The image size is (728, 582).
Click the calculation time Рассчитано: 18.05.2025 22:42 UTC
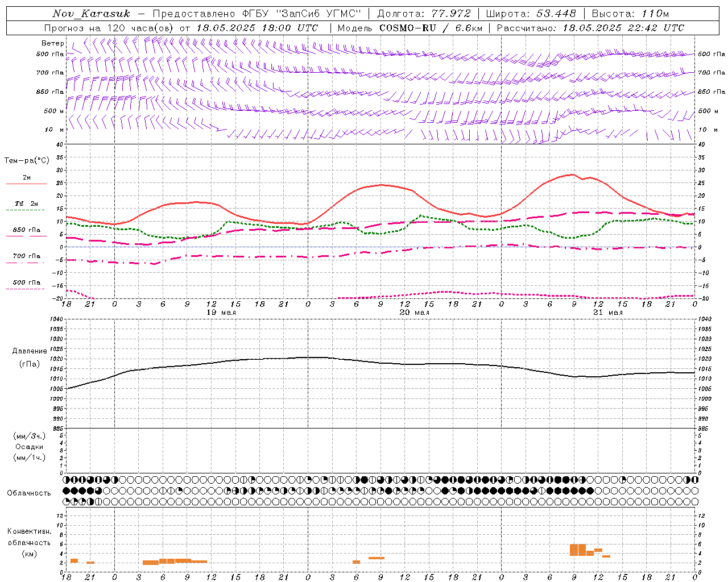[x=590, y=28]
